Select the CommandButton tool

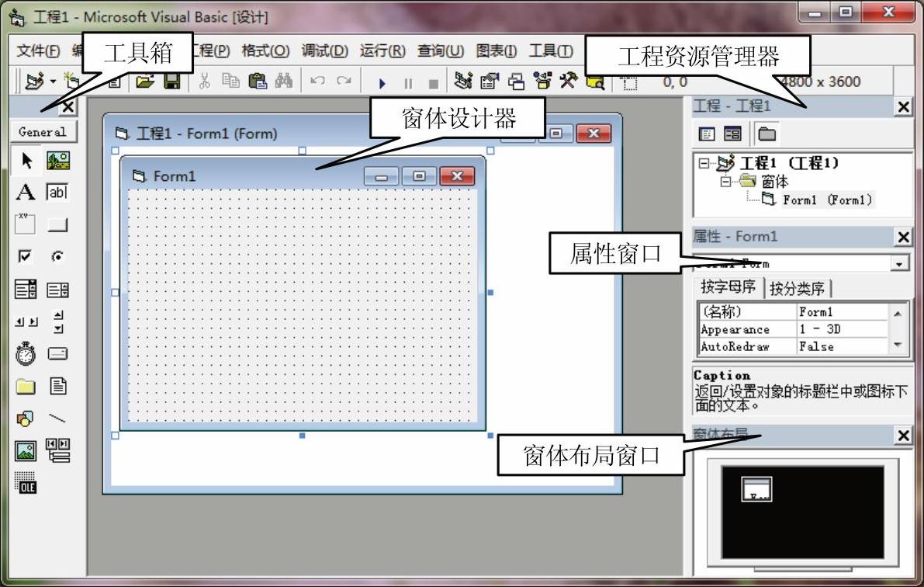tap(57, 224)
